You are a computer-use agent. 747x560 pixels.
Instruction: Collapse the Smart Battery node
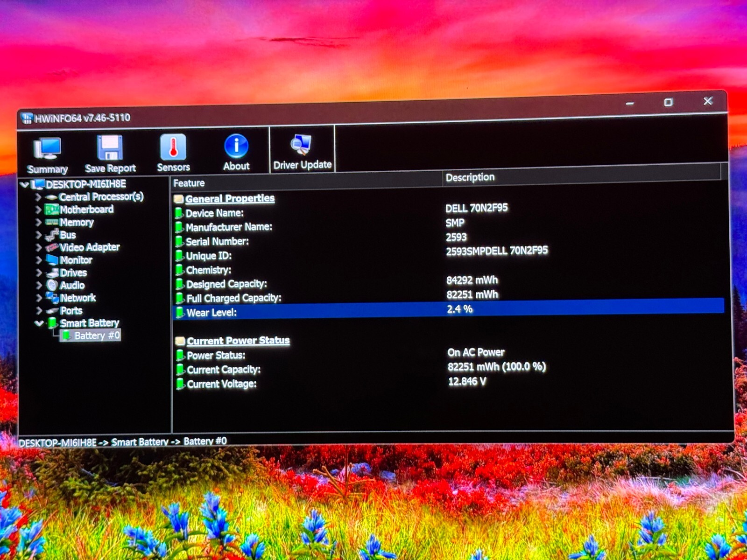[40, 323]
